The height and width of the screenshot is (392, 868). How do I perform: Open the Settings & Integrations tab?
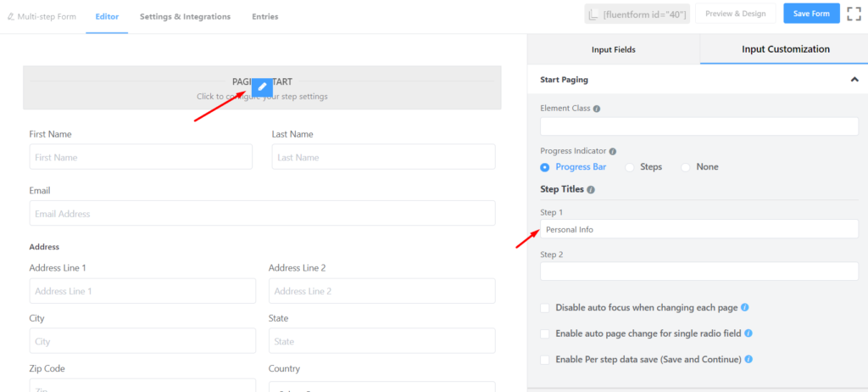pyautogui.click(x=185, y=17)
